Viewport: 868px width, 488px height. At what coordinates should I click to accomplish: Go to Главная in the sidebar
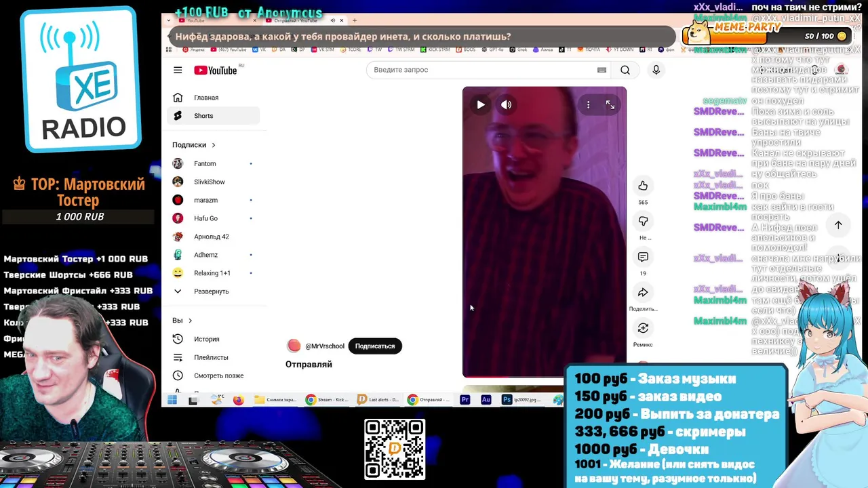click(x=213, y=98)
